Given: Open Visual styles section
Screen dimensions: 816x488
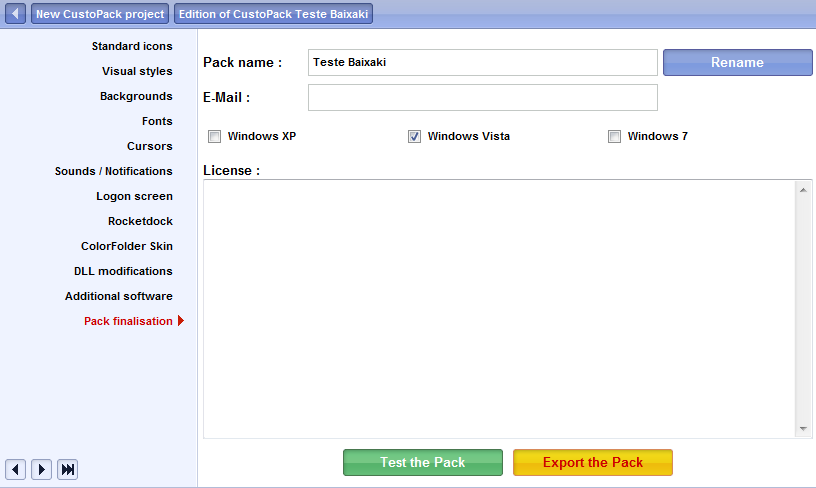Looking at the screenshot, I should pyautogui.click(x=137, y=71).
